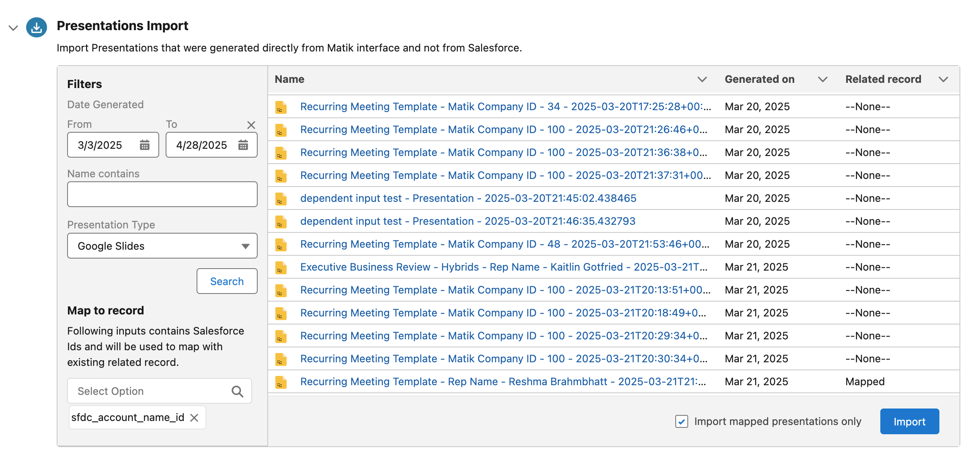Image resolution: width=980 pixels, height=464 pixels.
Task: Open dependent input test 21:46:35.432793 link
Action: pyautogui.click(x=468, y=221)
